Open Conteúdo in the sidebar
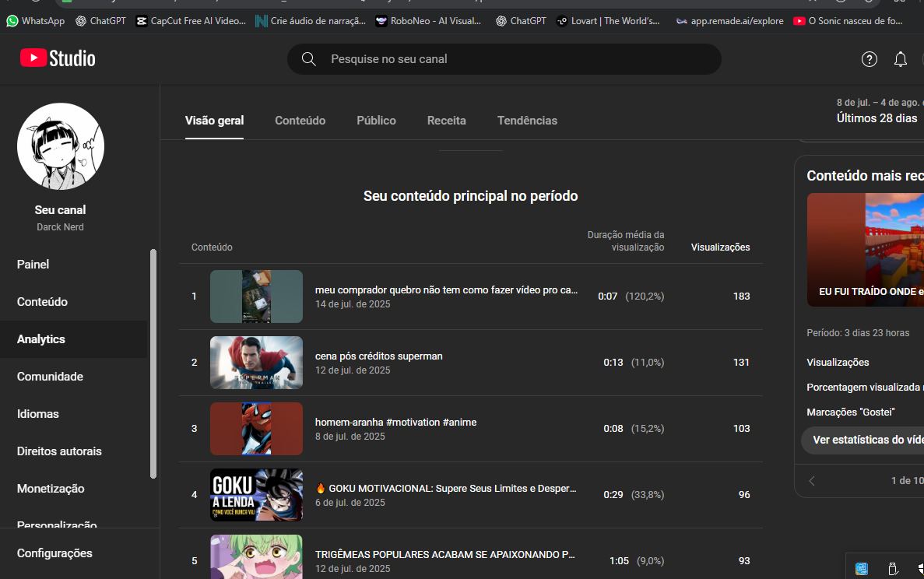 point(74,302)
